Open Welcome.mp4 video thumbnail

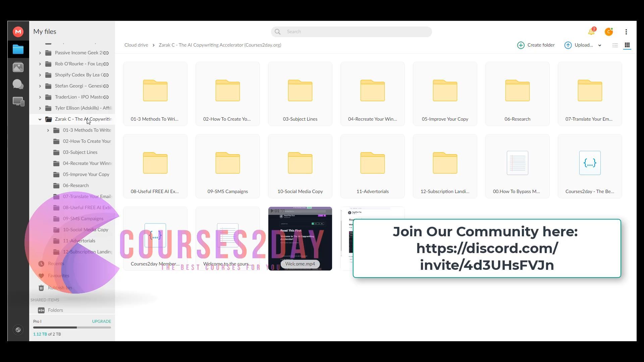[x=300, y=239]
